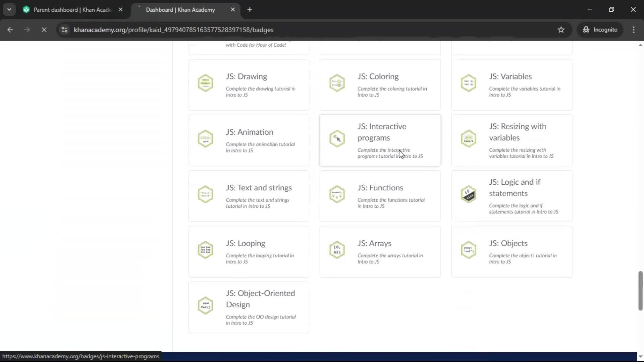Open the dark JS: Logic and if statements badge icon

click(468, 194)
